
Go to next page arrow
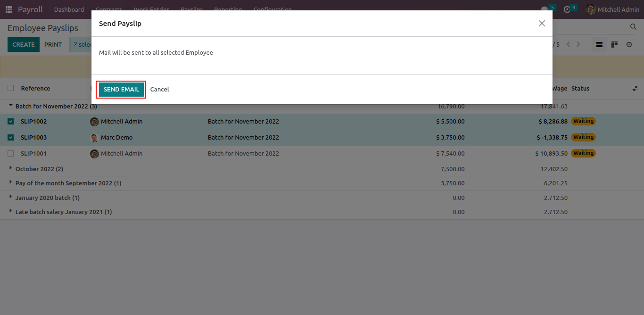pos(578,44)
